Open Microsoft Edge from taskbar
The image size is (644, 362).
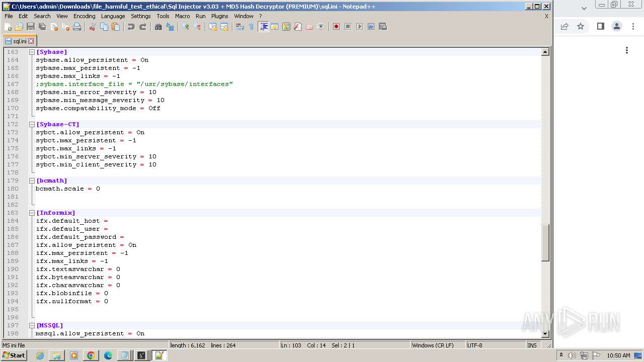[x=108, y=355]
